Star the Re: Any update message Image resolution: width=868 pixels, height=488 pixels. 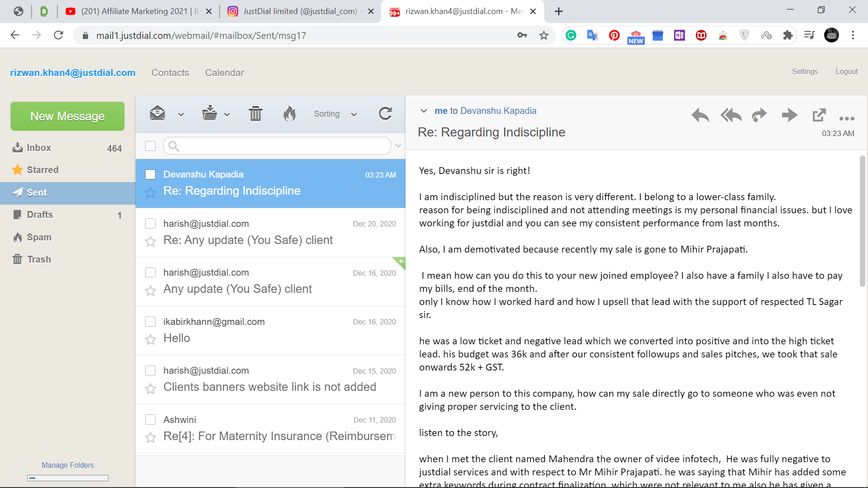point(151,241)
